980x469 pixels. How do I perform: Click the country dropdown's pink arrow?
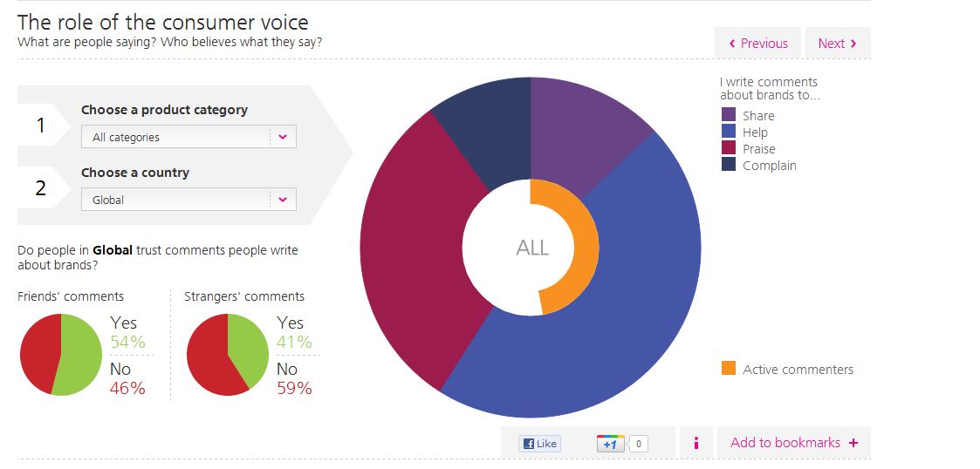pos(283,200)
